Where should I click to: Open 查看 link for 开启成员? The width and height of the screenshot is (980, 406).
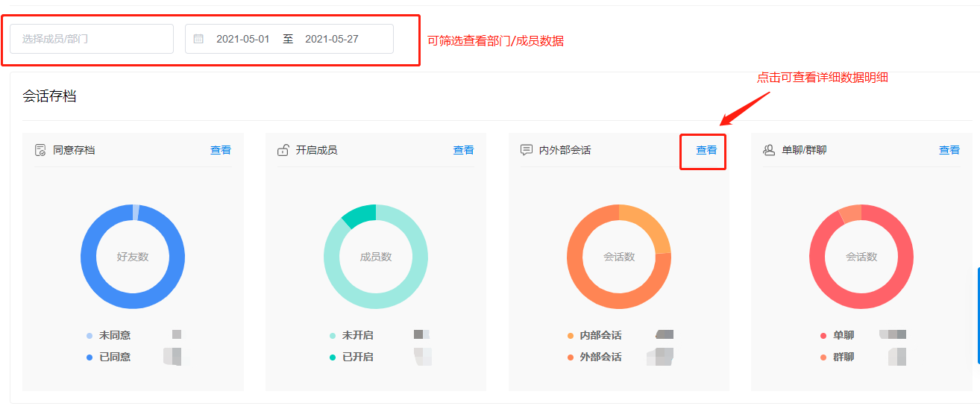click(463, 150)
